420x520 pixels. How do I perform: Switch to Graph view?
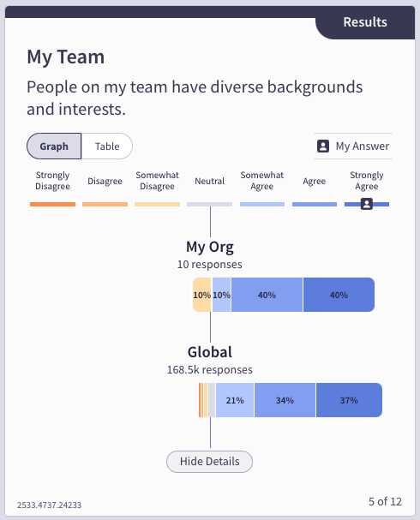point(54,146)
